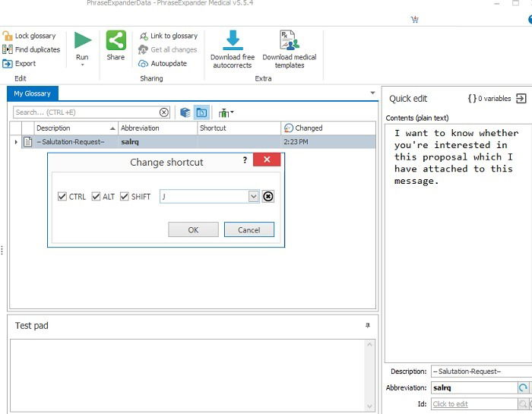Click the 0 variables braces icon
This screenshot has width=532, height=414.
pyautogui.click(x=472, y=99)
